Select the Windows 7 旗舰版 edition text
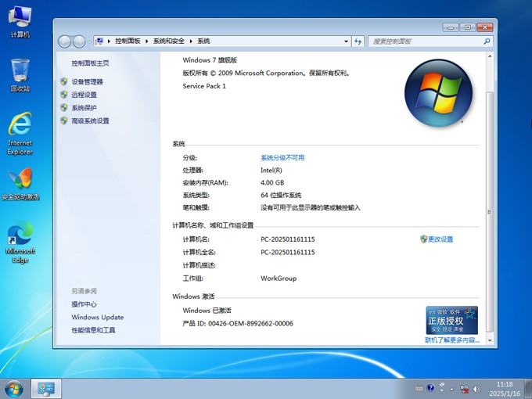 pos(210,60)
